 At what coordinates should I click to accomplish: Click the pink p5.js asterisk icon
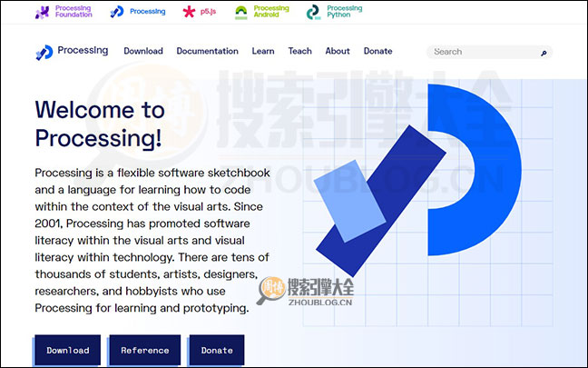point(189,12)
